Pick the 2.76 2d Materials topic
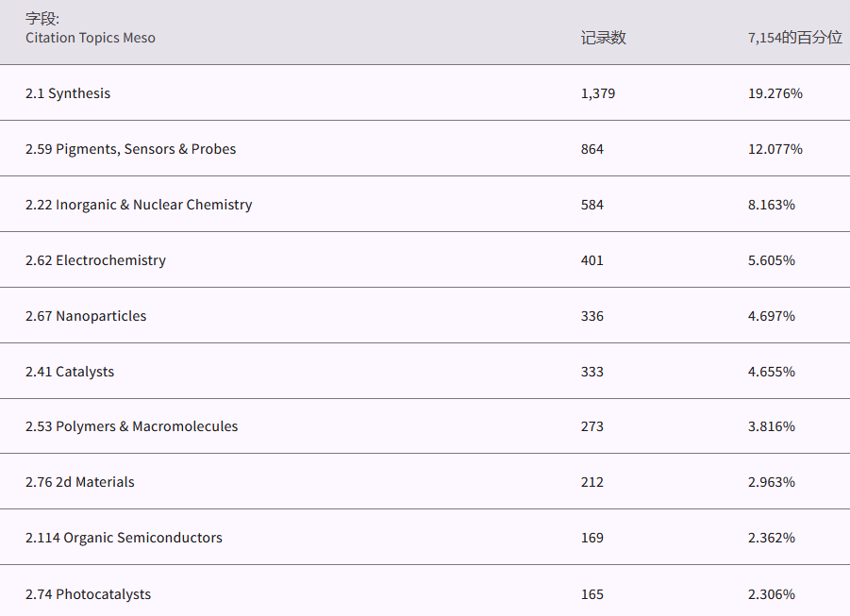850x616 pixels. [x=80, y=482]
